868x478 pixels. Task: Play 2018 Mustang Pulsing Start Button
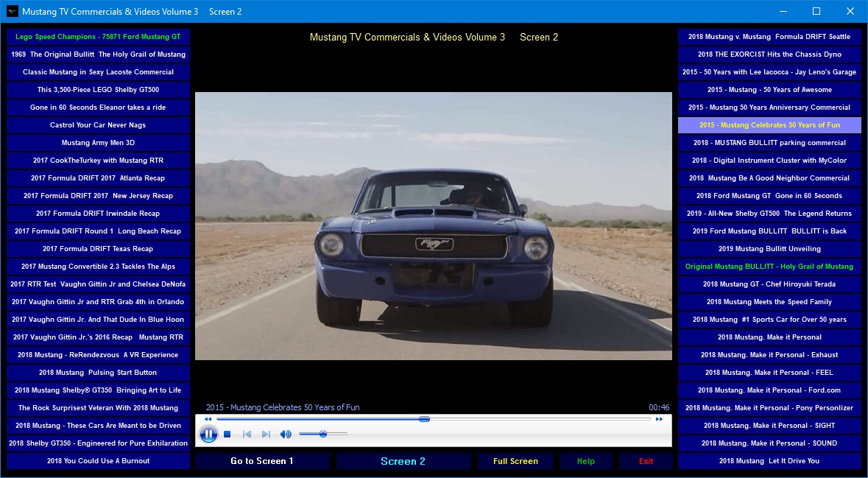point(98,373)
